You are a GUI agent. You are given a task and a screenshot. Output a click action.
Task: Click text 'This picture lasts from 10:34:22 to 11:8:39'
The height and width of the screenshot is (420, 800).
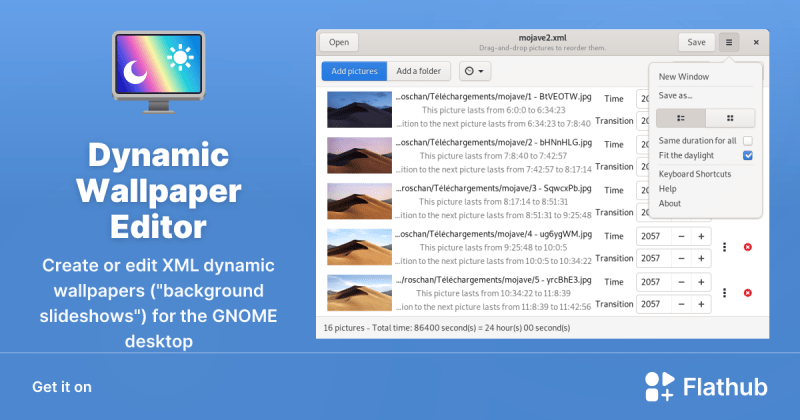pyautogui.click(x=493, y=293)
